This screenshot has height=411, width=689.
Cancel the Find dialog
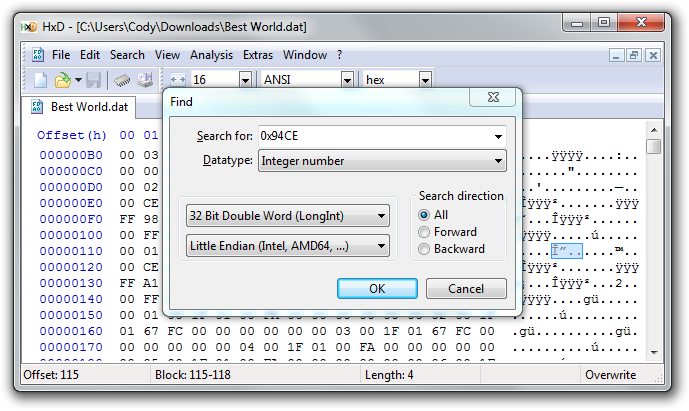click(466, 288)
